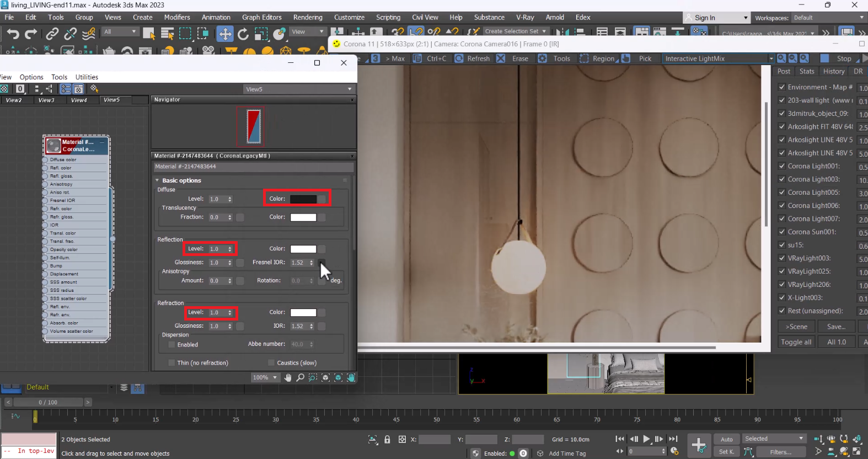Open the Rendering menu
Viewport: 868px width, 459px height.
(x=308, y=18)
